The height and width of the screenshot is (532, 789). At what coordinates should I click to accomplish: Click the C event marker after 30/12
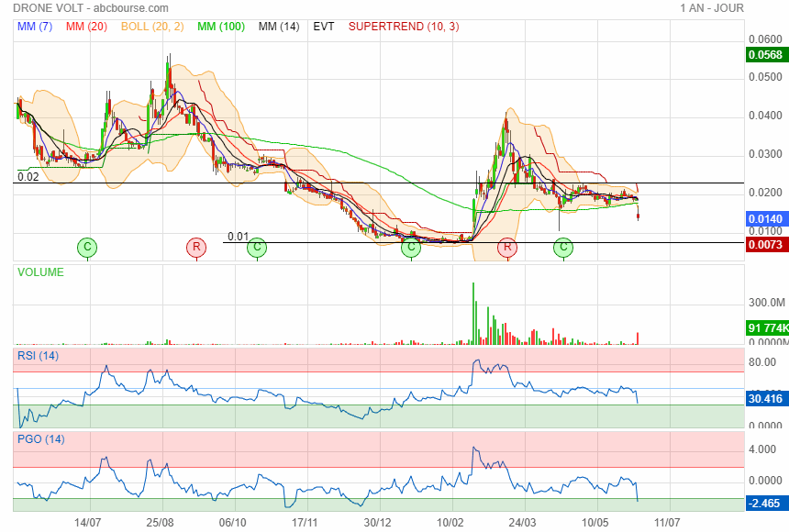pos(411,247)
